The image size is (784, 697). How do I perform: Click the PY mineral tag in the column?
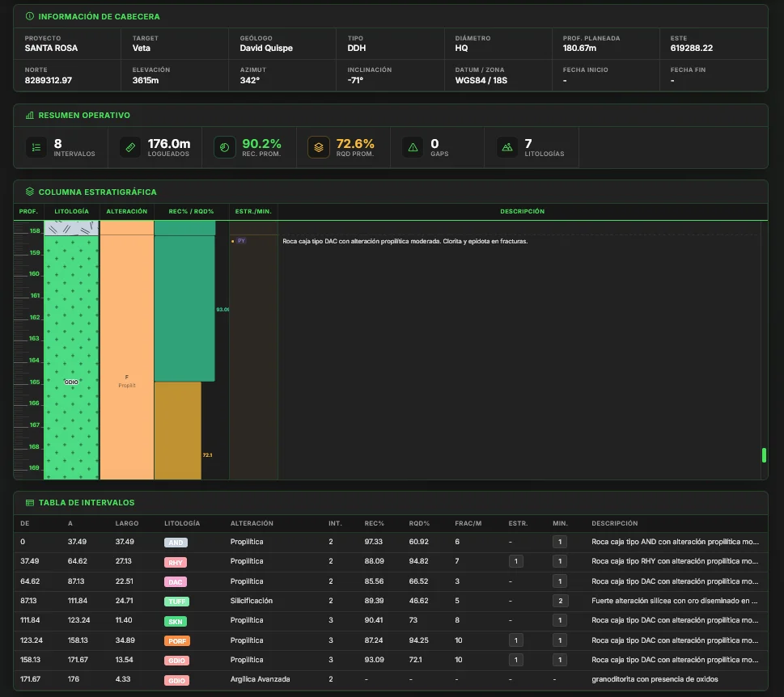point(241,241)
